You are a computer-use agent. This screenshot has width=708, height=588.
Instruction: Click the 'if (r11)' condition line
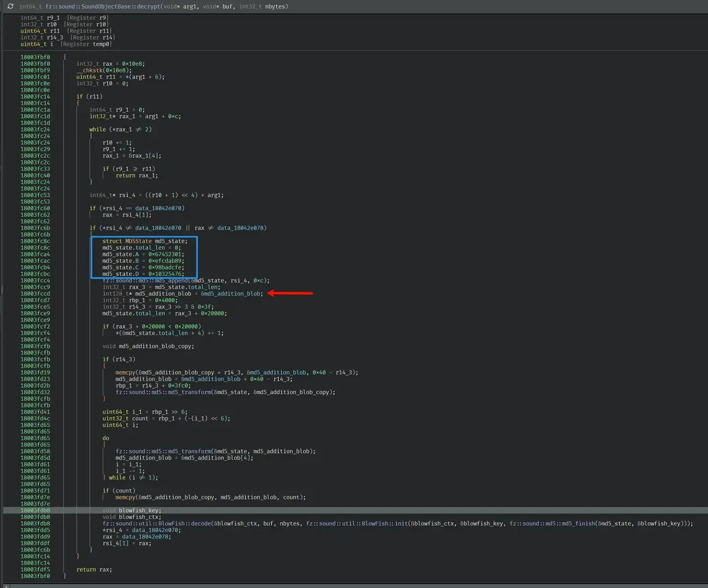[x=89, y=96]
